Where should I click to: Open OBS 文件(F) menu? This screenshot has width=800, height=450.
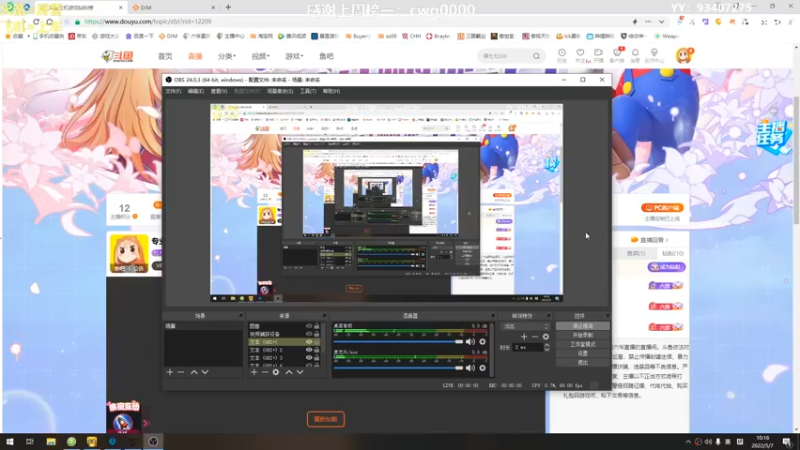[x=173, y=91]
